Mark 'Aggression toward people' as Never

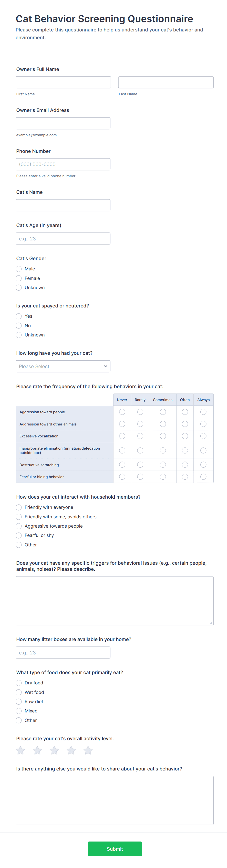122,412
